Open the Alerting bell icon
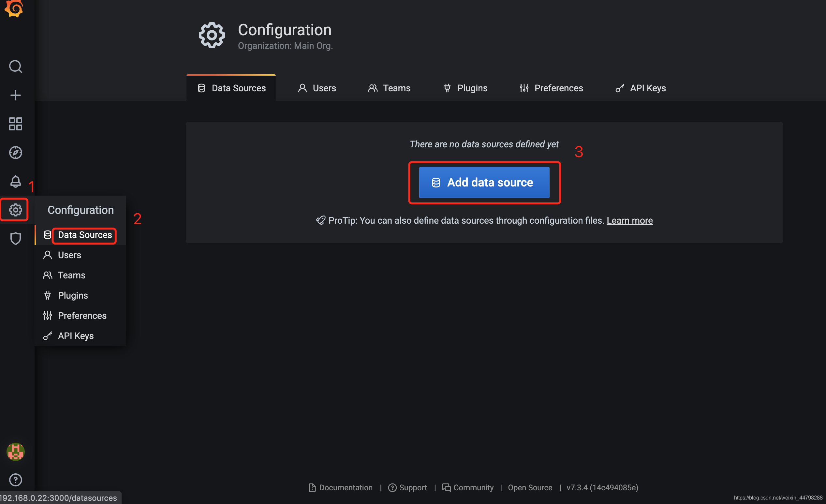The height and width of the screenshot is (504, 826). [15, 181]
